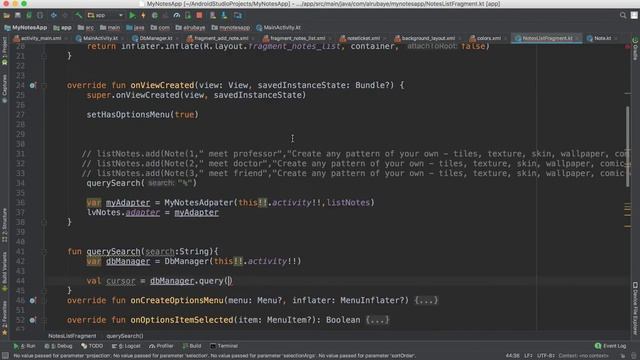Open the Terminal tool window
This screenshot has height=360, width=640.
tap(224, 346)
